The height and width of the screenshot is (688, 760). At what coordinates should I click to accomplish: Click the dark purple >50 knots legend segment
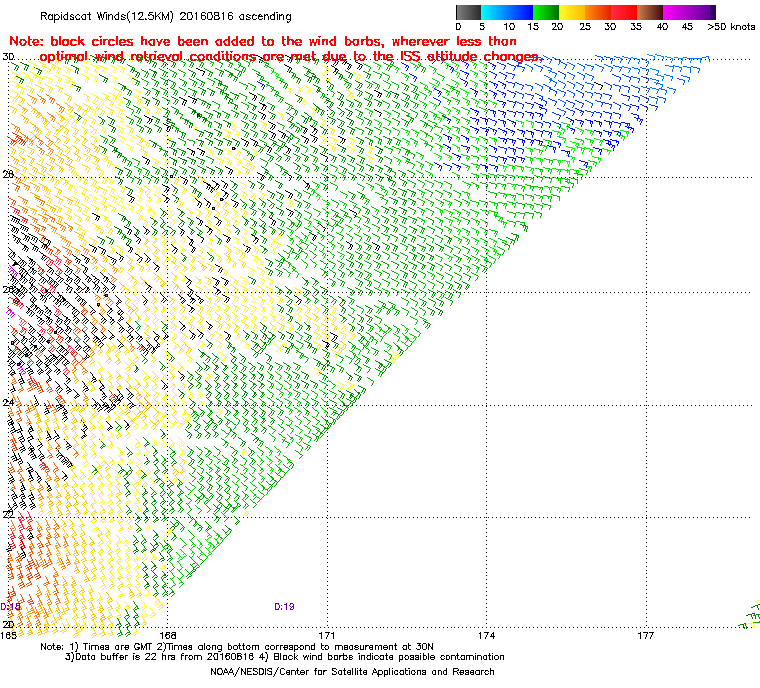coord(712,12)
